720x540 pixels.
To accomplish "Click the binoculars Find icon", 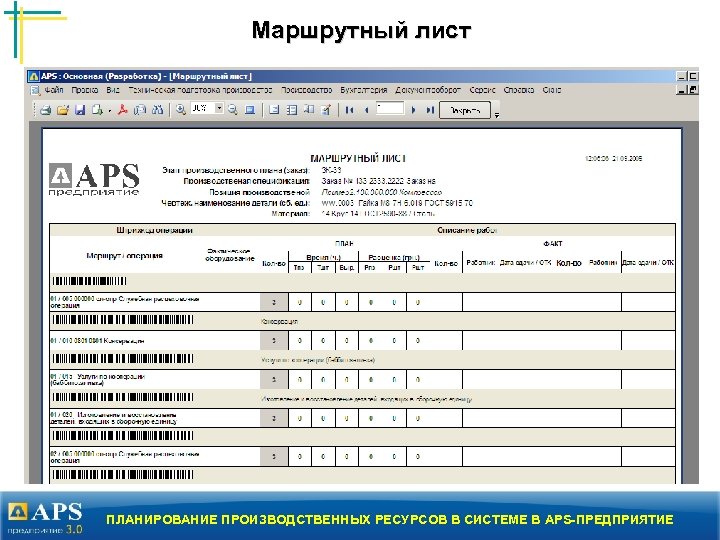I will pos(158,110).
